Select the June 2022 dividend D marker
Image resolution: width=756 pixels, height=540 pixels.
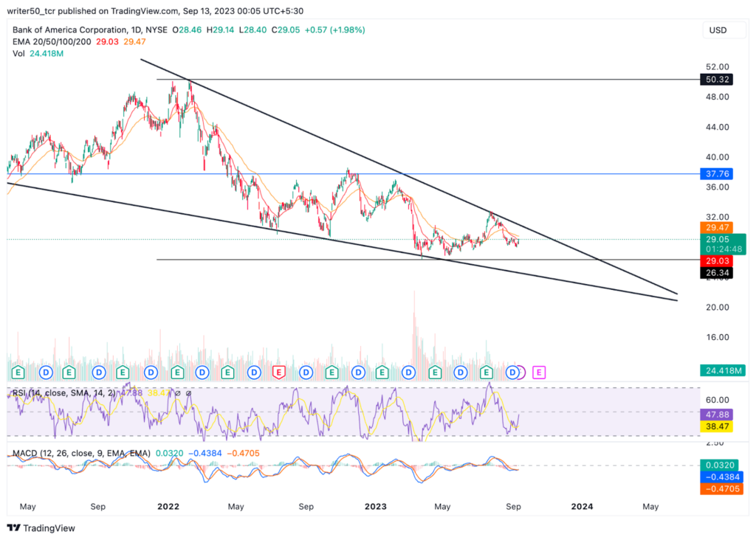254,373
